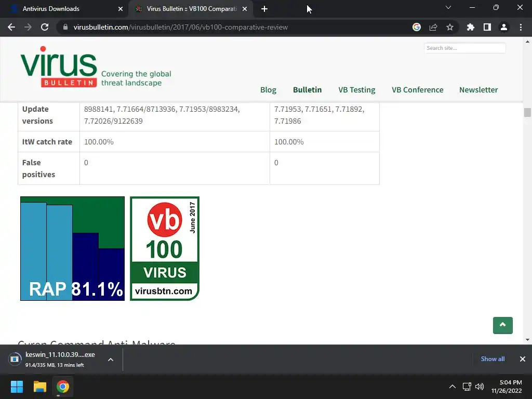Share this page via share icon
532x399 pixels.
pos(433,27)
